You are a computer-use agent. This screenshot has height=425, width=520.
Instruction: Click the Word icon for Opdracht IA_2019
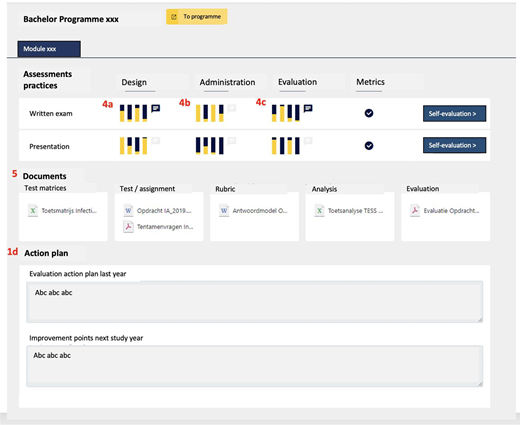click(128, 211)
